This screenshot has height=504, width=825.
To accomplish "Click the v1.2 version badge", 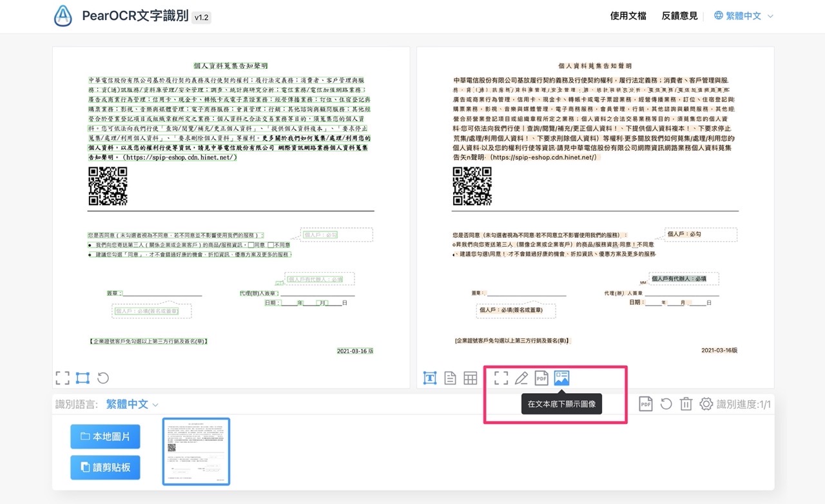I will pos(201,17).
